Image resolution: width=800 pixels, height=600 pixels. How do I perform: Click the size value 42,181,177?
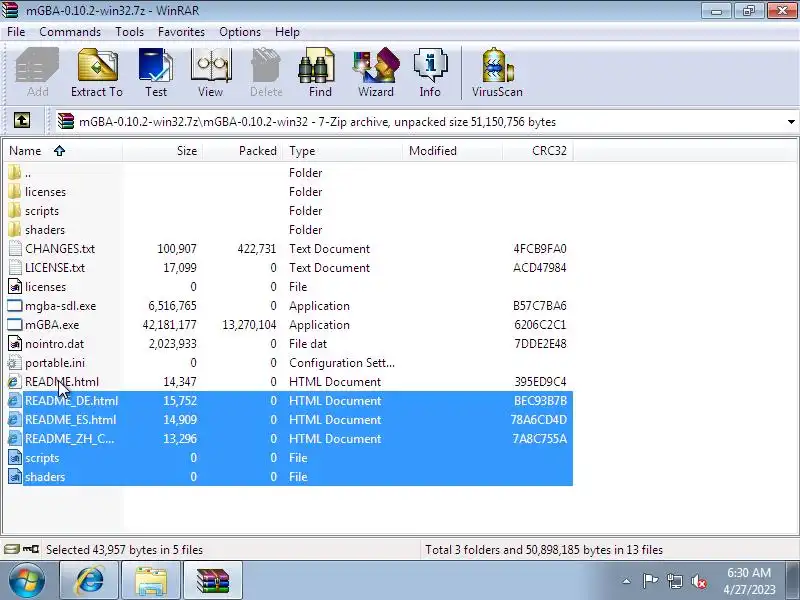(x=169, y=324)
